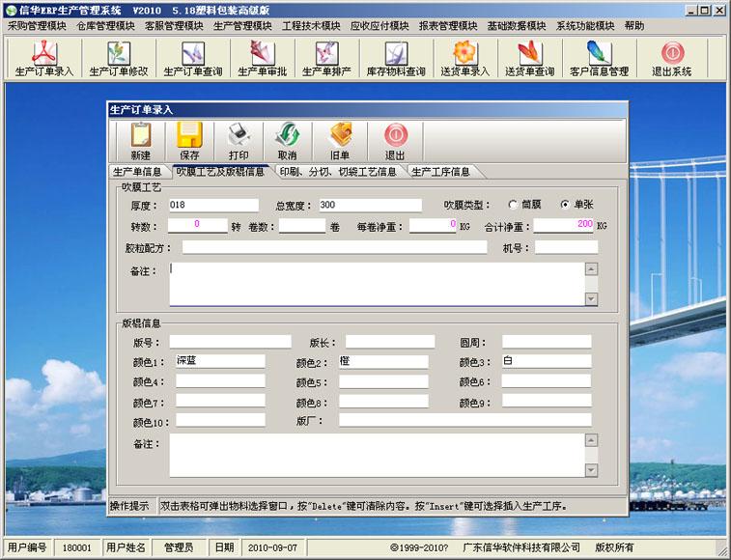Click 每卷净重 input field

[433, 226]
